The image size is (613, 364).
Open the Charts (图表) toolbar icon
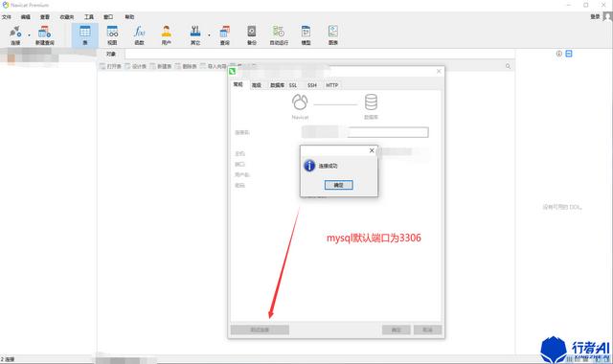click(x=332, y=35)
